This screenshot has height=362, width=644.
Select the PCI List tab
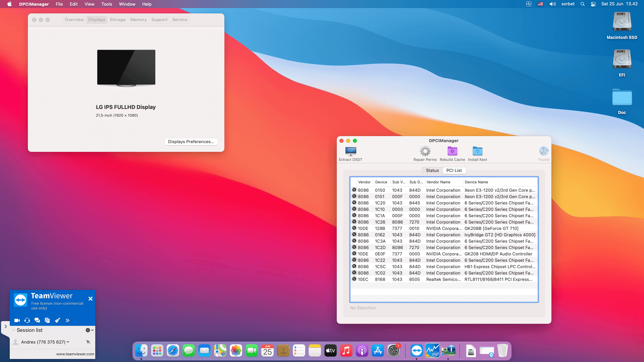(x=454, y=171)
